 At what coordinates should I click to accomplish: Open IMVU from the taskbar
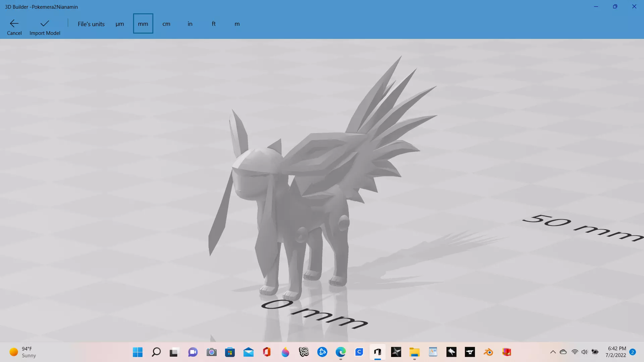(x=304, y=352)
